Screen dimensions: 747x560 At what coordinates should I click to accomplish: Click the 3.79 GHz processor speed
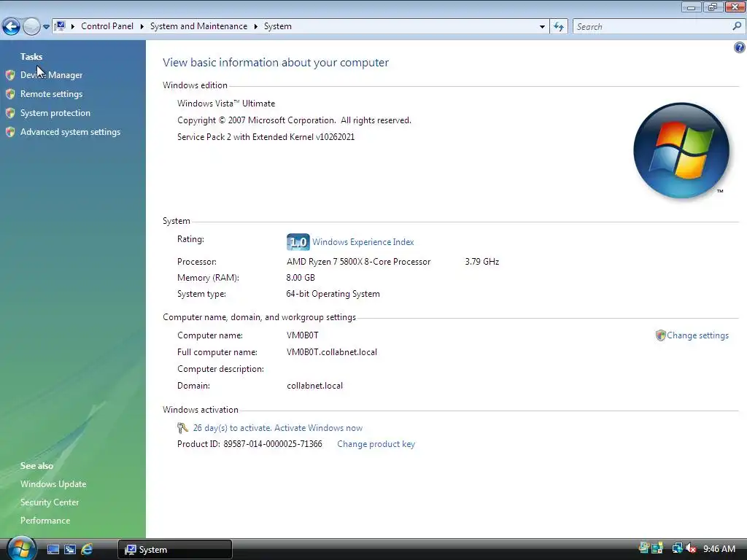482,262
